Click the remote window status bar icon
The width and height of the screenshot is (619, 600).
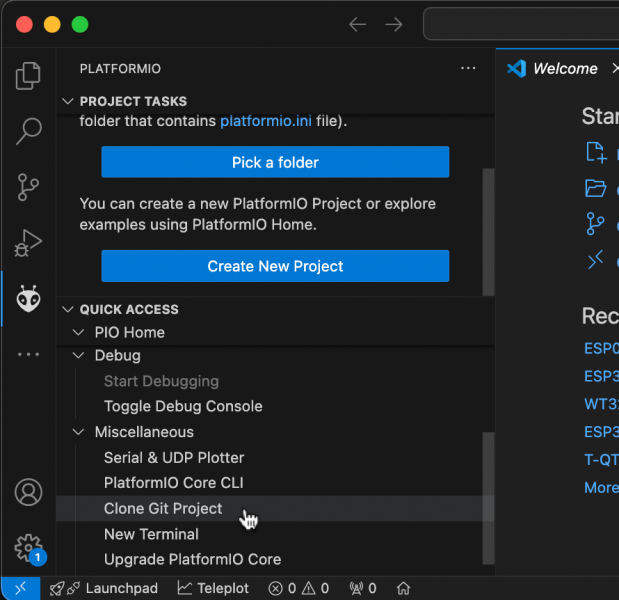coord(19,588)
